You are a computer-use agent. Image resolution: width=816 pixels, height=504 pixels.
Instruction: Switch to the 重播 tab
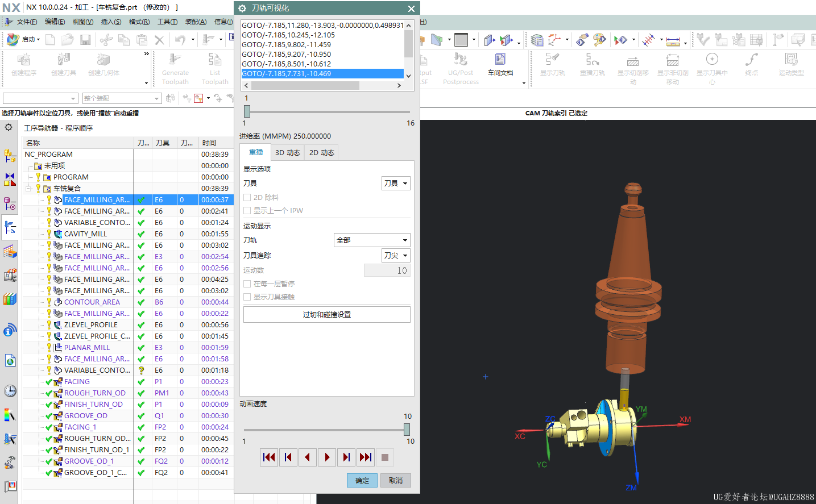click(x=256, y=152)
